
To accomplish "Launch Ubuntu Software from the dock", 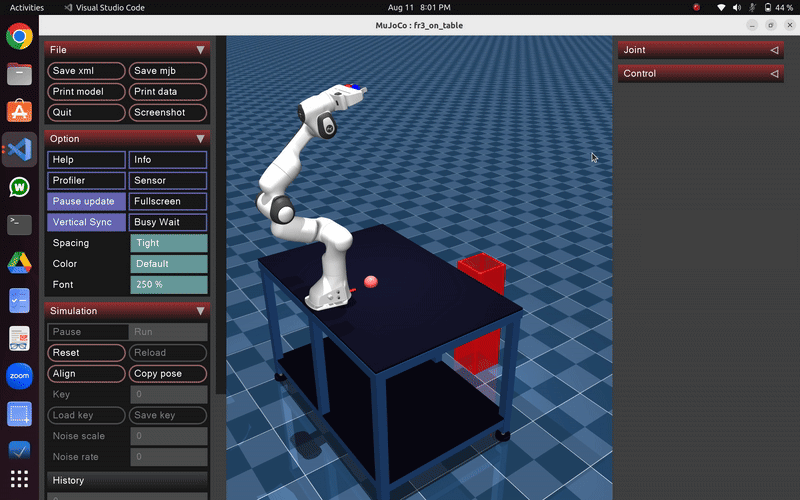I will click(19, 111).
